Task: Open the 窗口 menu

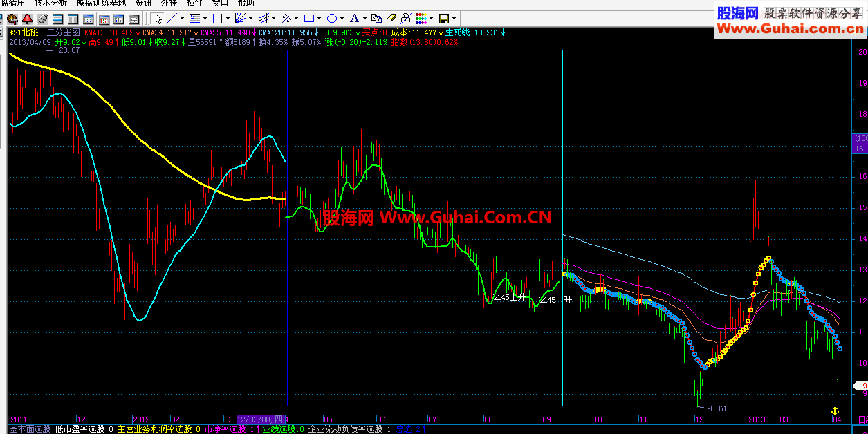Action: pyautogui.click(x=220, y=3)
